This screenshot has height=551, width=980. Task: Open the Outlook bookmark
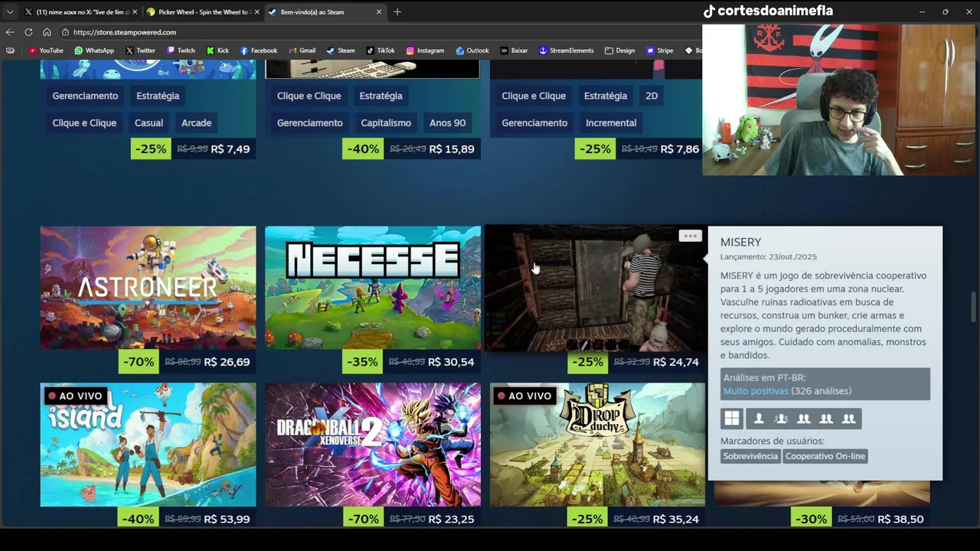click(472, 51)
